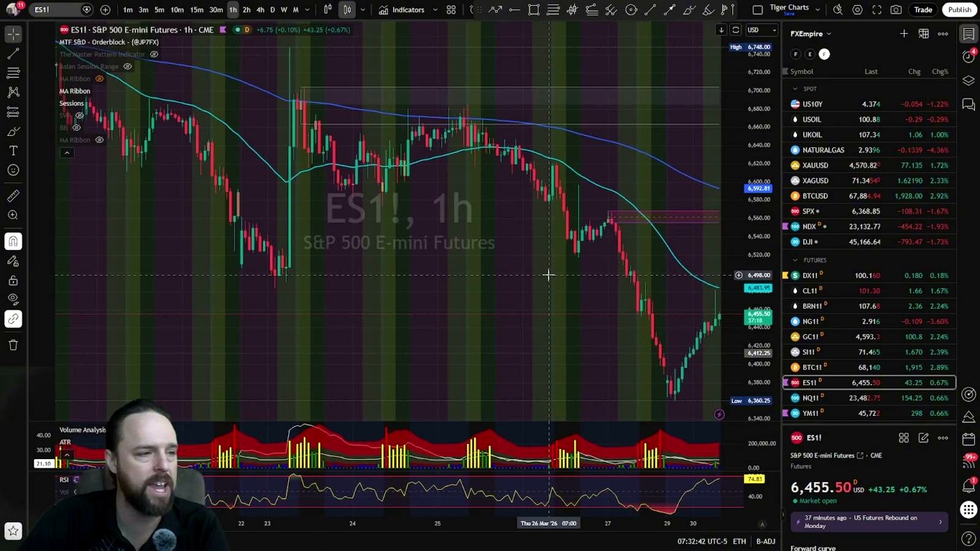Expand the US Futures Rebound news item

tap(869, 522)
